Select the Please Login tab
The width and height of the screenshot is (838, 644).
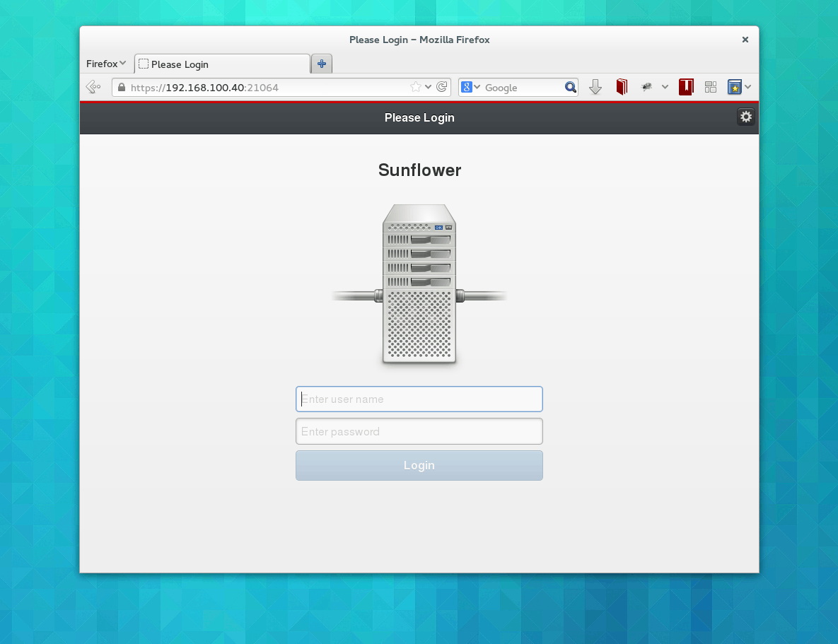coord(222,64)
